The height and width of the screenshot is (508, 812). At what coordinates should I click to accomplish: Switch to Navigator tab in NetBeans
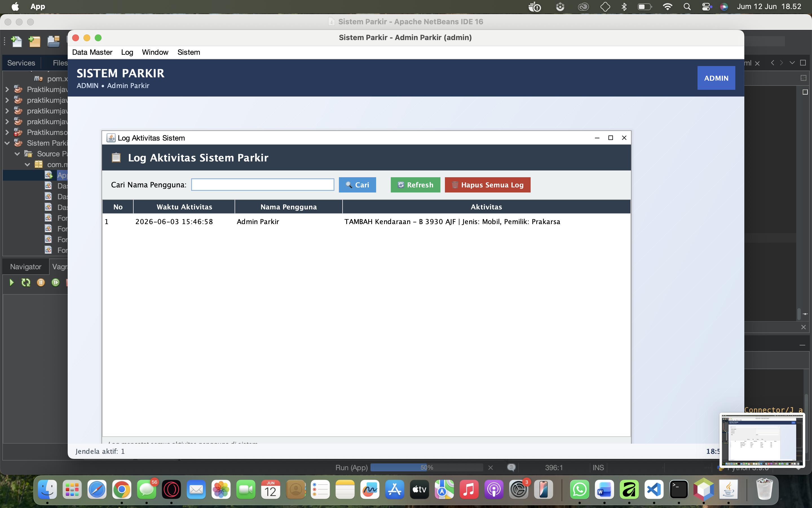(x=25, y=267)
